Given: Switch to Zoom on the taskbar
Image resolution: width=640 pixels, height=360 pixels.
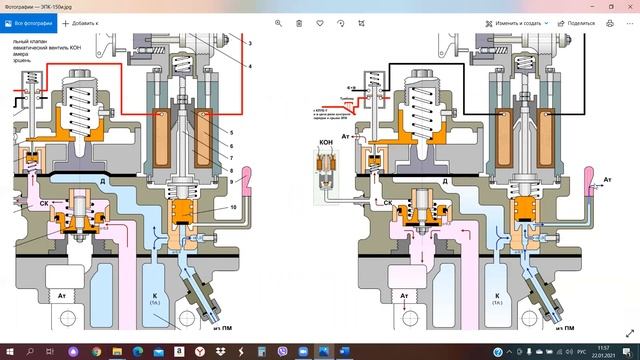Looking at the screenshot, I should [x=303, y=351].
